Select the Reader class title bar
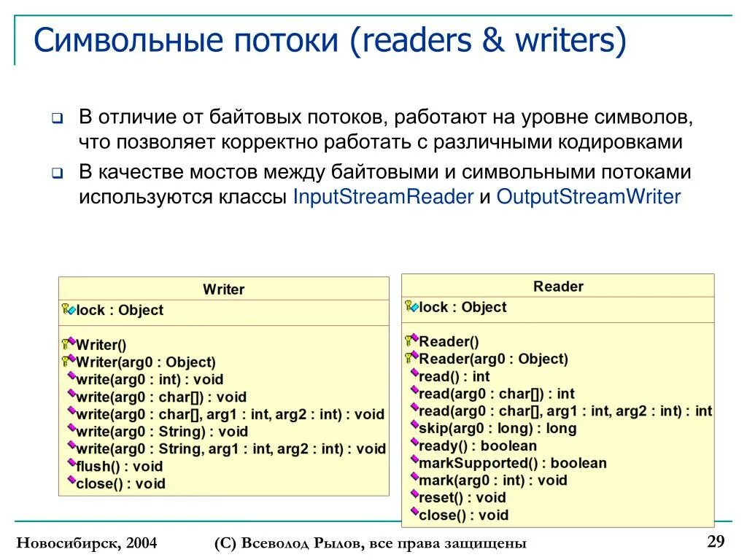Viewport: 747px width, 560px height. coord(559,286)
